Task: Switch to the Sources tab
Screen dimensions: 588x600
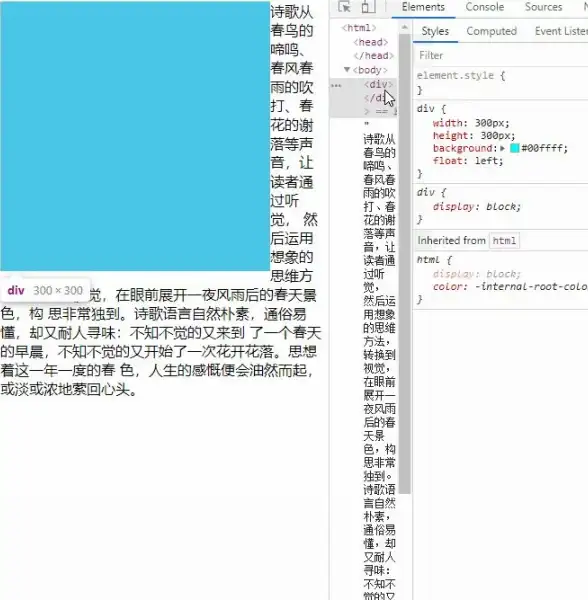Action: click(543, 7)
